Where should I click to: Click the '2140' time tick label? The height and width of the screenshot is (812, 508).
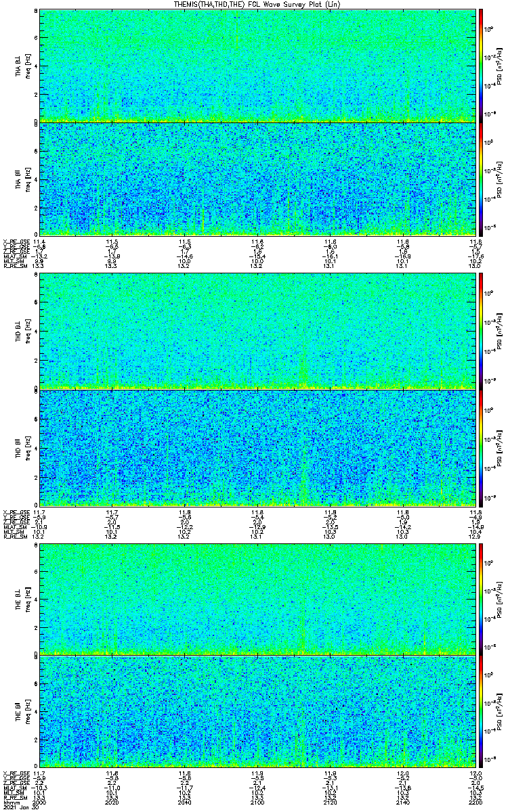coord(402,802)
